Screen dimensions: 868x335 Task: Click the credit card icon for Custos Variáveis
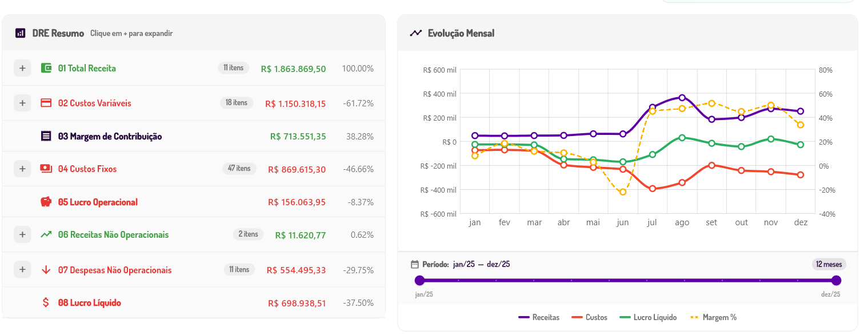pyautogui.click(x=46, y=103)
